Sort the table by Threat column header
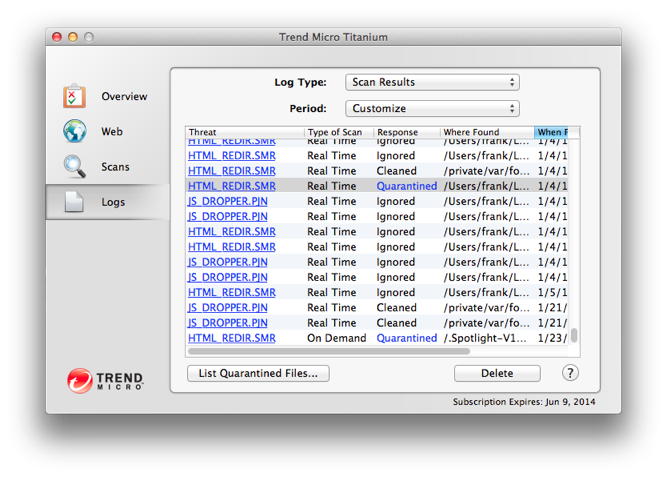Image resolution: width=667 pixels, height=477 pixels. pyautogui.click(x=245, y=132)
